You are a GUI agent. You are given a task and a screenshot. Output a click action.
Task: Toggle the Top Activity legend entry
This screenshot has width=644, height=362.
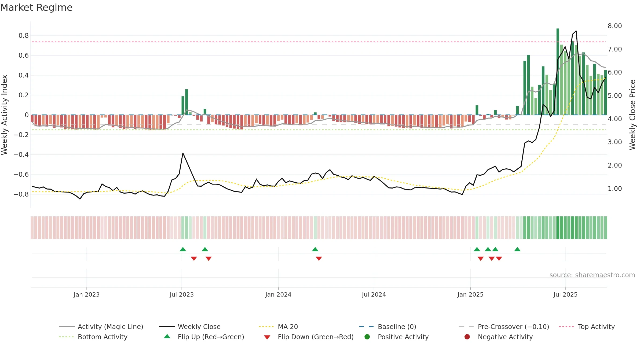tap(587, 327)
